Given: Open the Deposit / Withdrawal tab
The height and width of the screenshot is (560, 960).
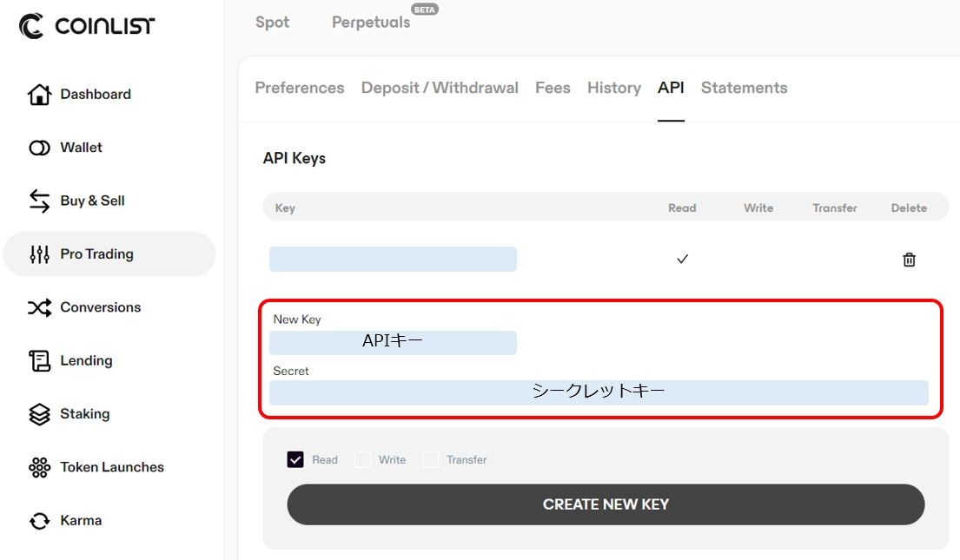Looking at the screenshot, I should pos(440,88).
